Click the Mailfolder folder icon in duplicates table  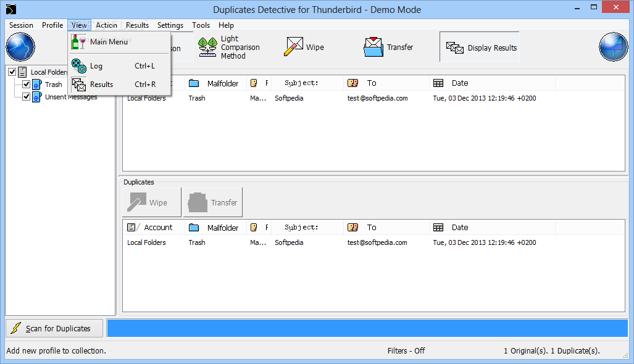194,228
